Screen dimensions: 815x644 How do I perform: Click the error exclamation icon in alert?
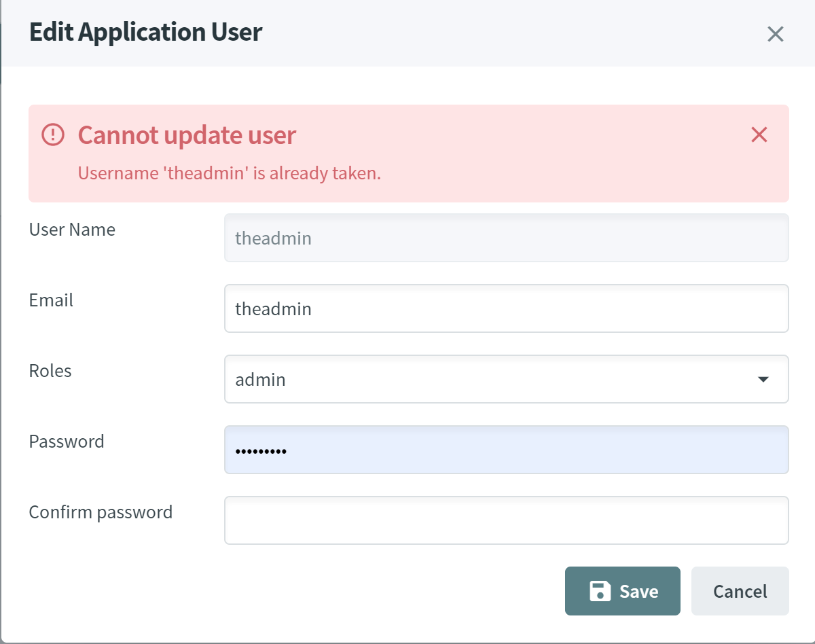pyautogui.click(x=53, y=135)
